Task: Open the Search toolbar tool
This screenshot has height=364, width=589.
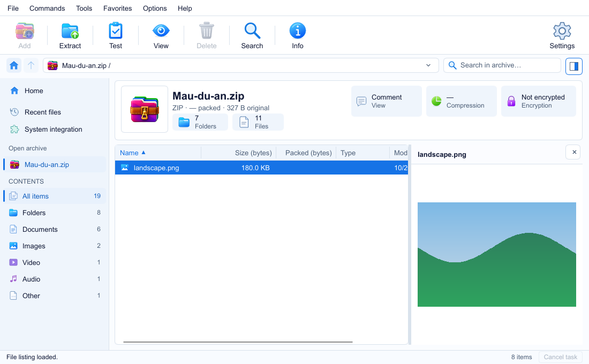Action: tap(252, 36)
